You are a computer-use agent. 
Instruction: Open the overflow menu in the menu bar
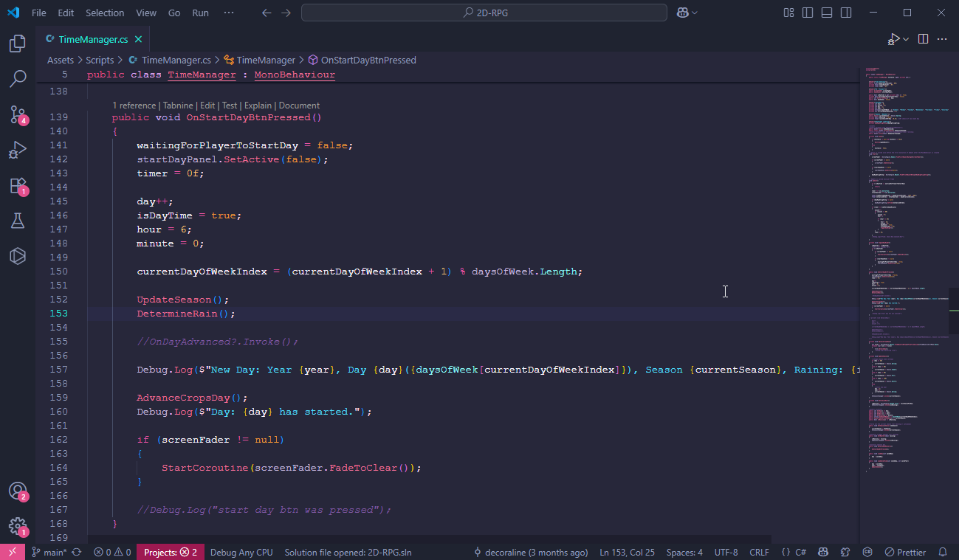[x=229, y=13]
